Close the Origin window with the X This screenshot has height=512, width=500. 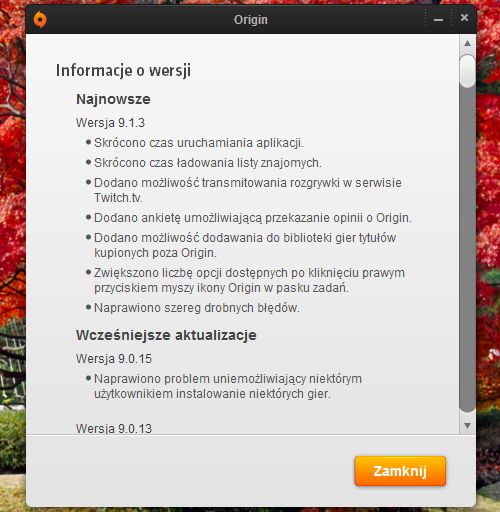click(x=464, y=18)
